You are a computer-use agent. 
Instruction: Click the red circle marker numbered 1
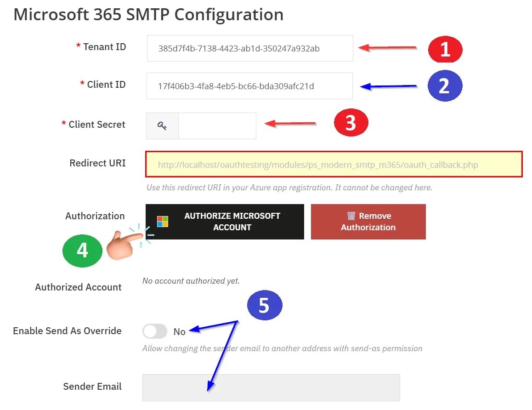pyautogui.click(x=445, y=49)
